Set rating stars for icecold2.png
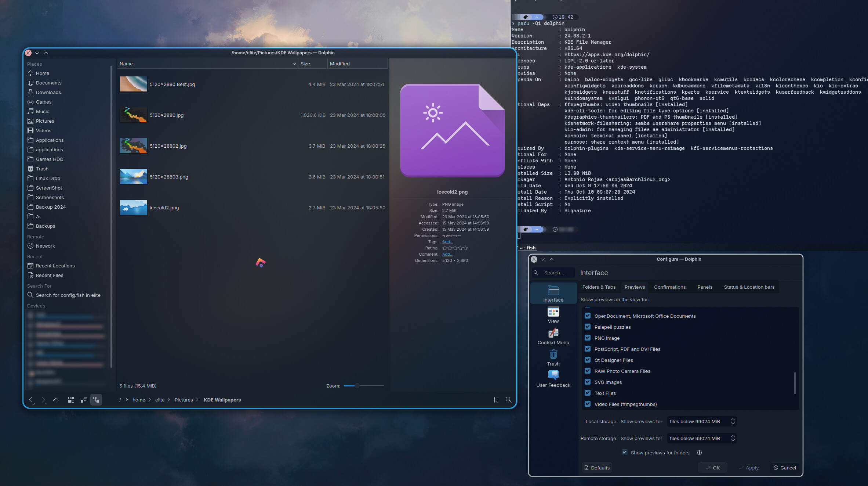This screenshot has height=486, width=868. pos(455,248)
